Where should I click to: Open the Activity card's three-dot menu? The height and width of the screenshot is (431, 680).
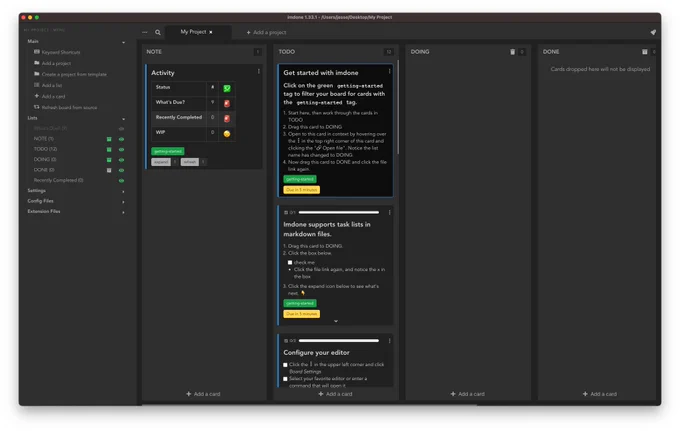pos(259,72)
